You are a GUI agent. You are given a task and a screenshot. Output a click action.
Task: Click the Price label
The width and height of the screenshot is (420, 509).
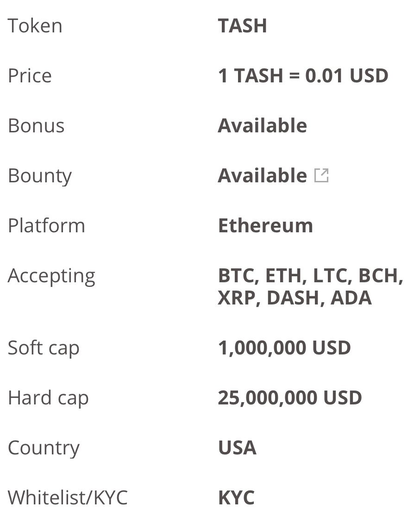30,75
